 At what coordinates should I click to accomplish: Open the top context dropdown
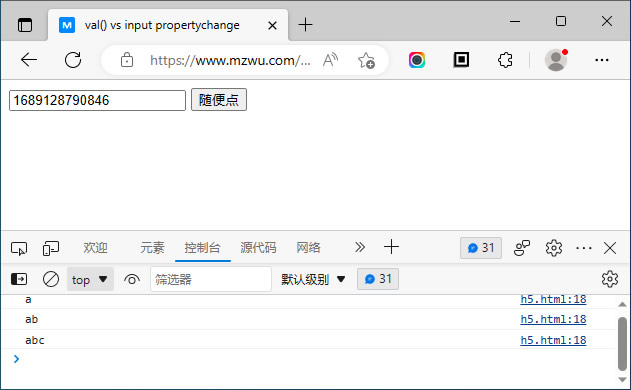[x=90, y=279]
